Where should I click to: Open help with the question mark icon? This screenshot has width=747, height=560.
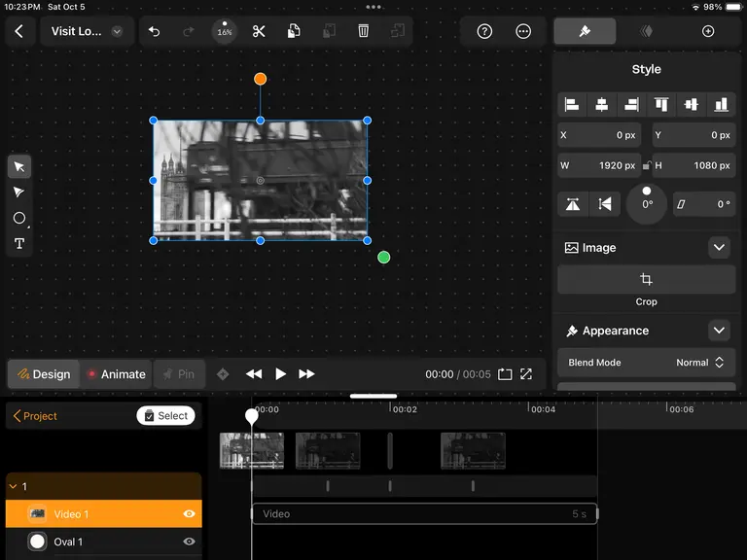(x=484, y=31)
